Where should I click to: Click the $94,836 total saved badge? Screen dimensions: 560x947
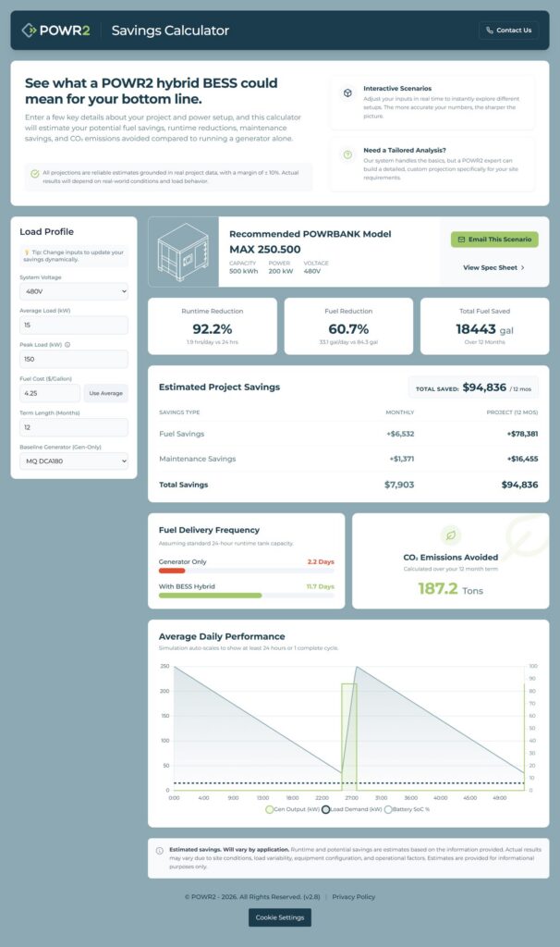[473, 387]
